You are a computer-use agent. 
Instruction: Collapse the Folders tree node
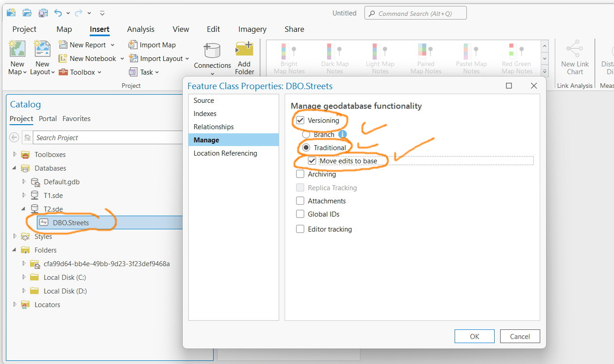[15, 250]
